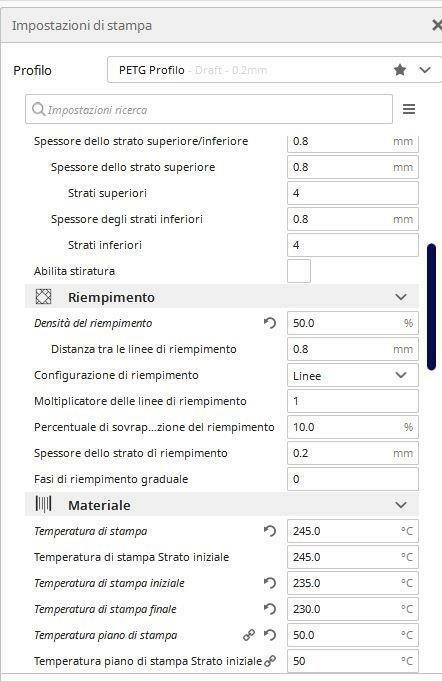Click the star icon in Profilo
This screenshot has height=681, width=442.
click(x=400, y=69)
